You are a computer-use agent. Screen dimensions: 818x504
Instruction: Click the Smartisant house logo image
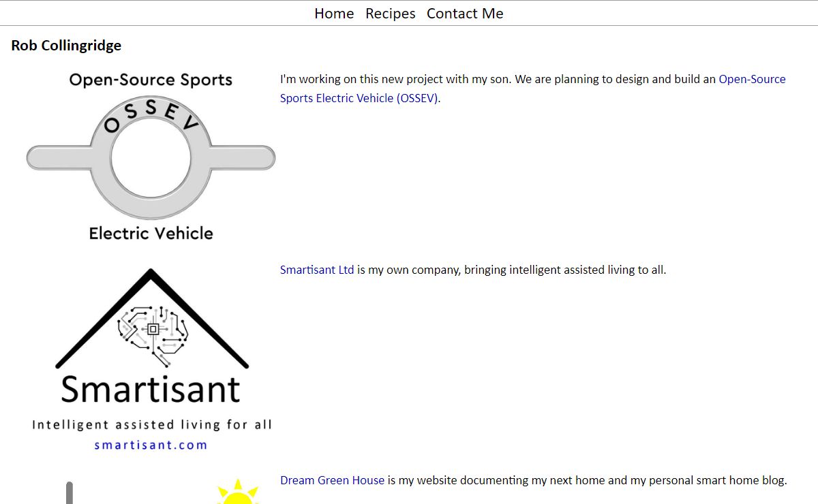(x=151, y=358)
